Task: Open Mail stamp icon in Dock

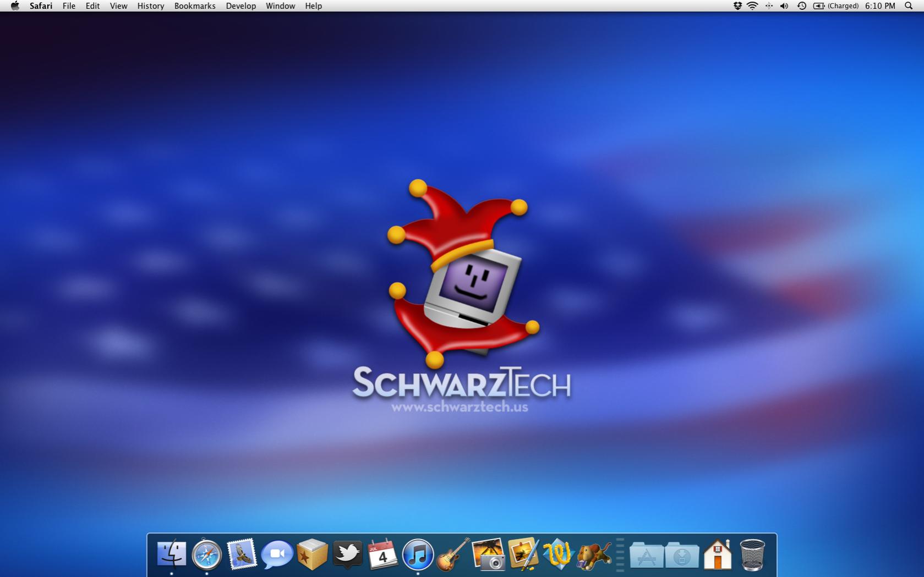Action: (x=242, y=554)
